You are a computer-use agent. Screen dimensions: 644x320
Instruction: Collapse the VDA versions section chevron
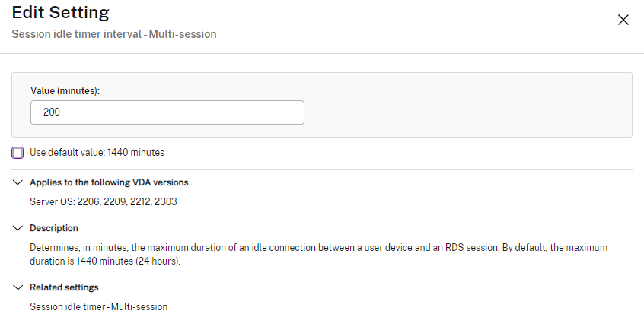18,182
